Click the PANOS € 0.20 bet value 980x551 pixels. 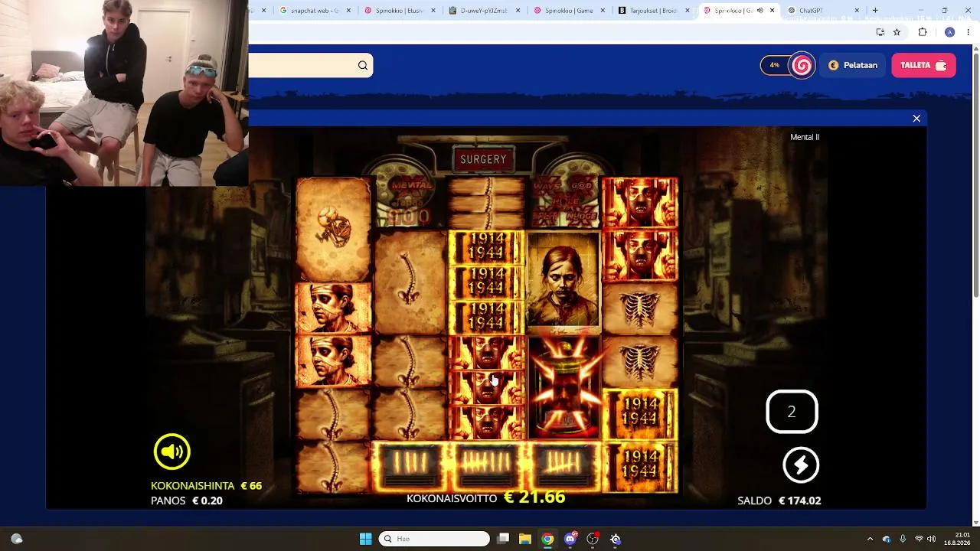tap(187, 500)
